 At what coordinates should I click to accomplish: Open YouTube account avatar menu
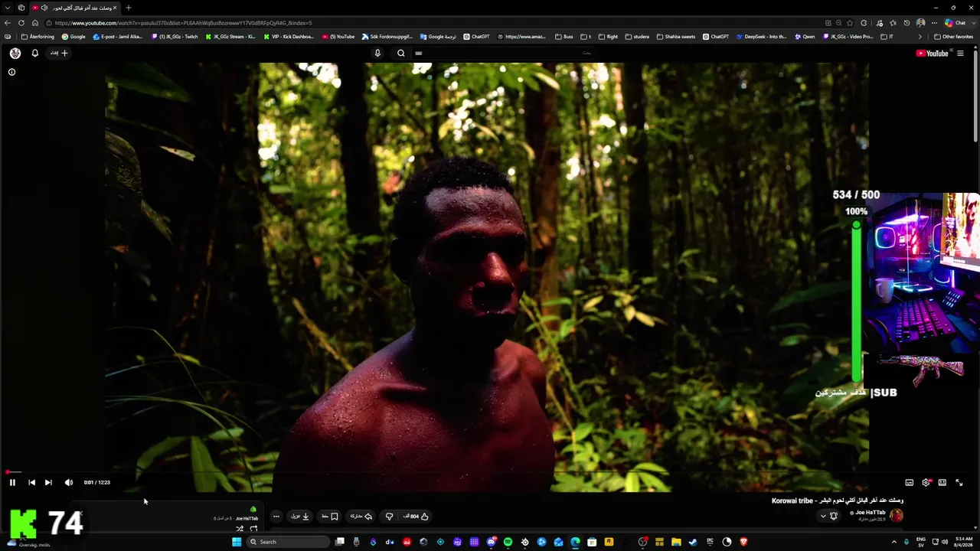point(15,54)
